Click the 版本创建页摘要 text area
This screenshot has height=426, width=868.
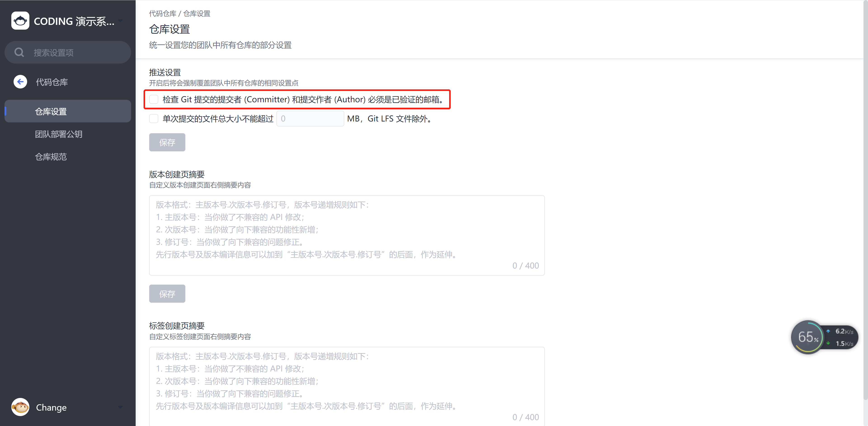tap(347, 236)
